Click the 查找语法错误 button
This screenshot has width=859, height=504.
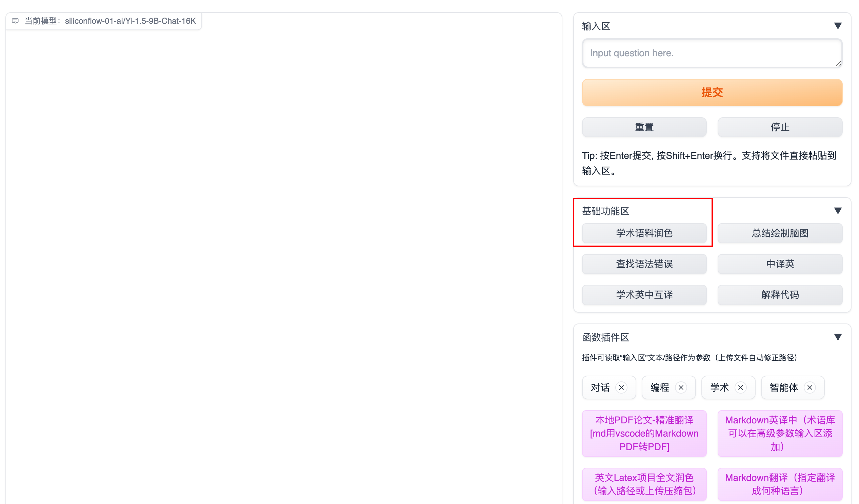point(644,264)
